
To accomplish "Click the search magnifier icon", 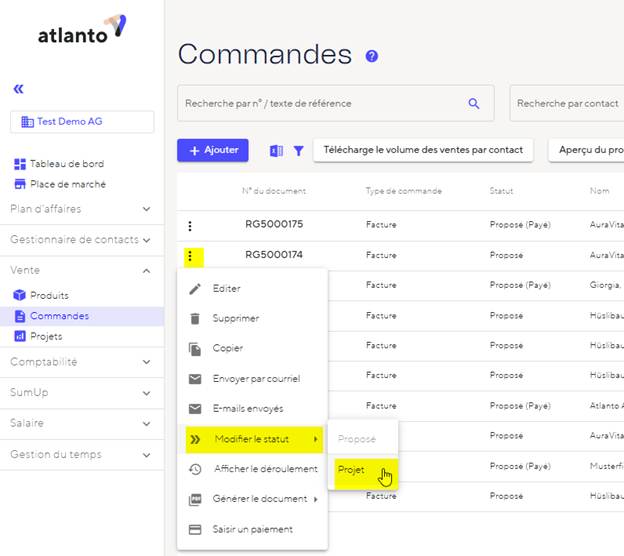I will [x=474, y=103].
